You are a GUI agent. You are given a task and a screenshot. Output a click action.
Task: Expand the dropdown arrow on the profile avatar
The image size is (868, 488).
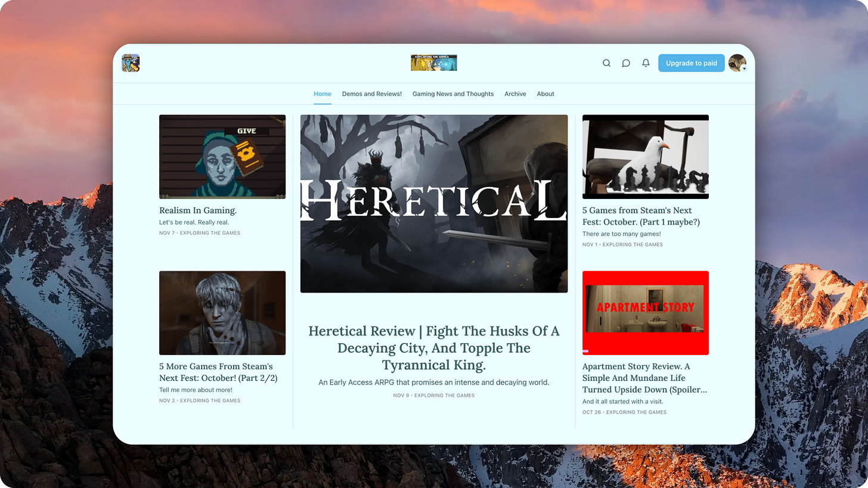pos(744,69)
